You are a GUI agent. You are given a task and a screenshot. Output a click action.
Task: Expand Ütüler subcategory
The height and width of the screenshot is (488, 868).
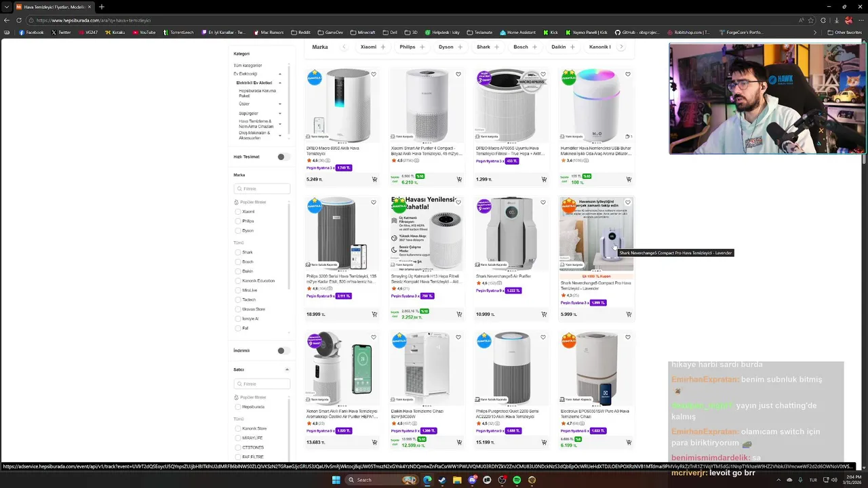coord(280,104)
